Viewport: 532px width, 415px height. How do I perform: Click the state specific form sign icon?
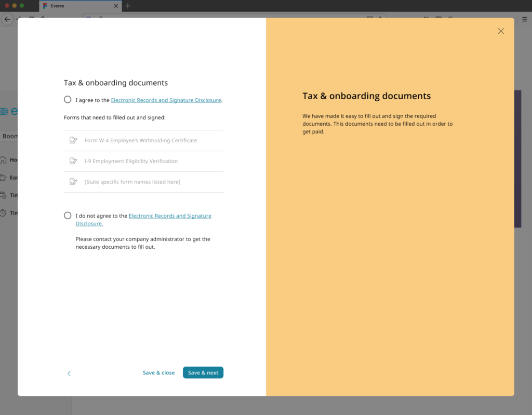[73, 182]
